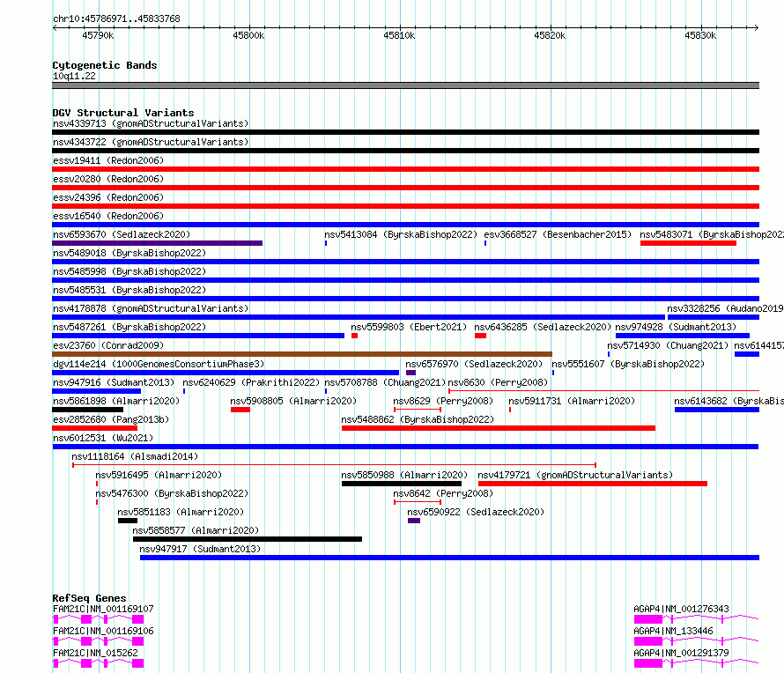
Task: Select the black nsv5850988 Almarri2020 bar
Action: click(x=402, y=484)
